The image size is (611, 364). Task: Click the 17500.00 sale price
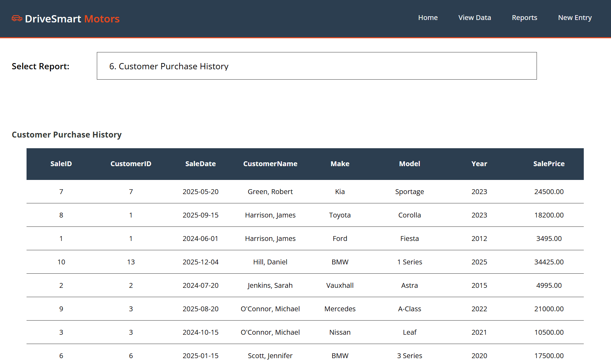pos(549,356)
